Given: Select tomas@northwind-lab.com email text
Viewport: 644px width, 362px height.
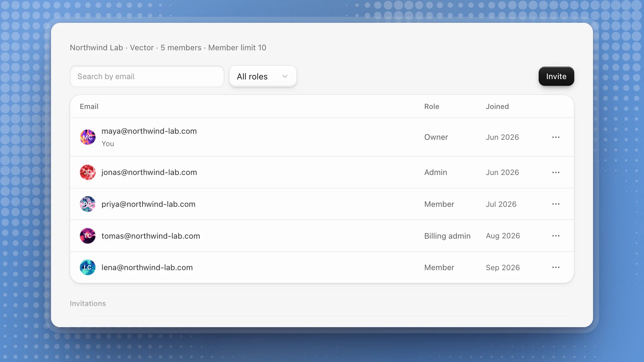Looking at the screenshot, I should coord(151,236).
